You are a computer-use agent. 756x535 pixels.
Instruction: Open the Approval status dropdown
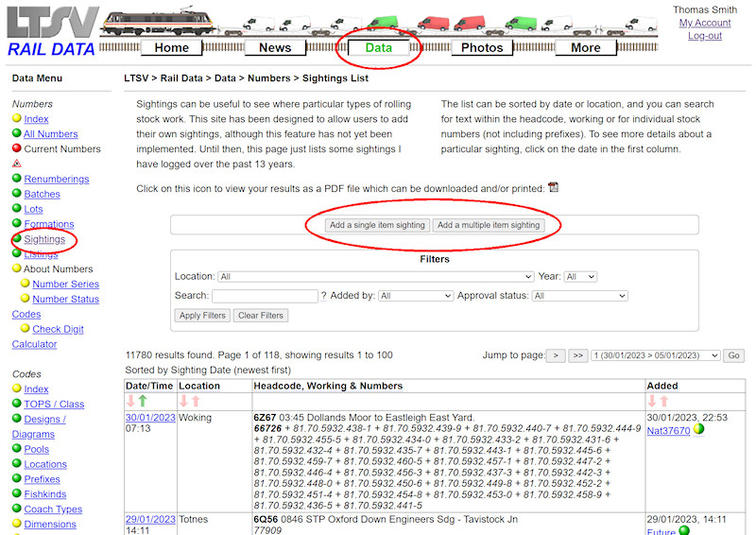pyautogui.click(x=579, y=296)
